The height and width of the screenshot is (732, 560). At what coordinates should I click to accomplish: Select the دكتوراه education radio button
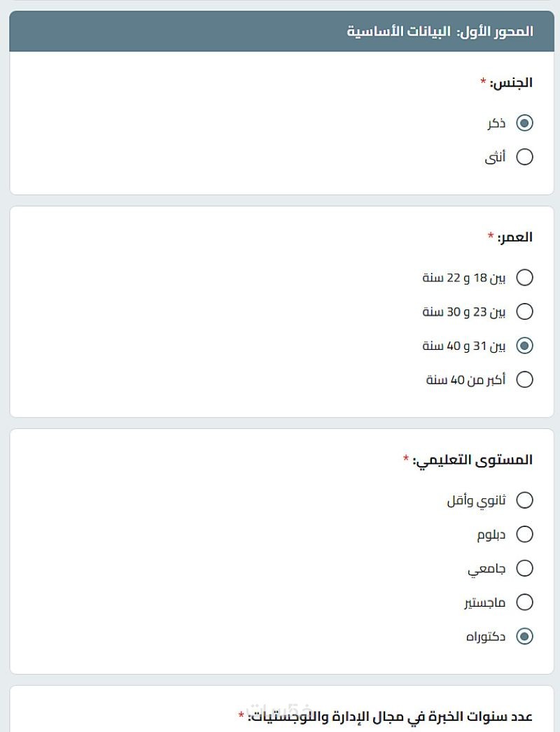click(524, 636)
